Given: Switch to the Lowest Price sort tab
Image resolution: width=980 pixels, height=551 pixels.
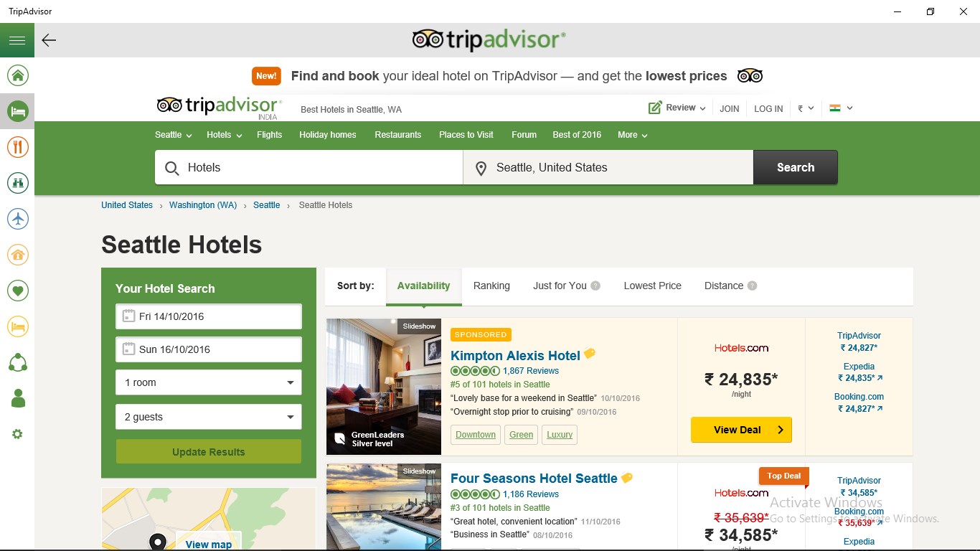Looking at the screenshot, I should click(x=652, y=286).
